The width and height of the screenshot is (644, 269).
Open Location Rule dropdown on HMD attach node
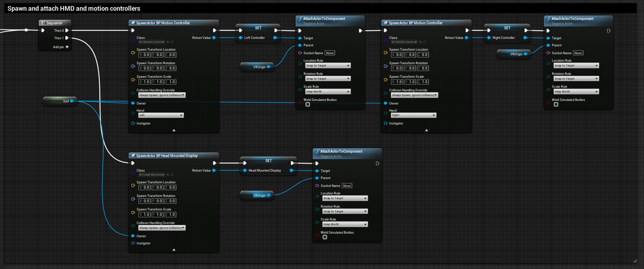345,198
